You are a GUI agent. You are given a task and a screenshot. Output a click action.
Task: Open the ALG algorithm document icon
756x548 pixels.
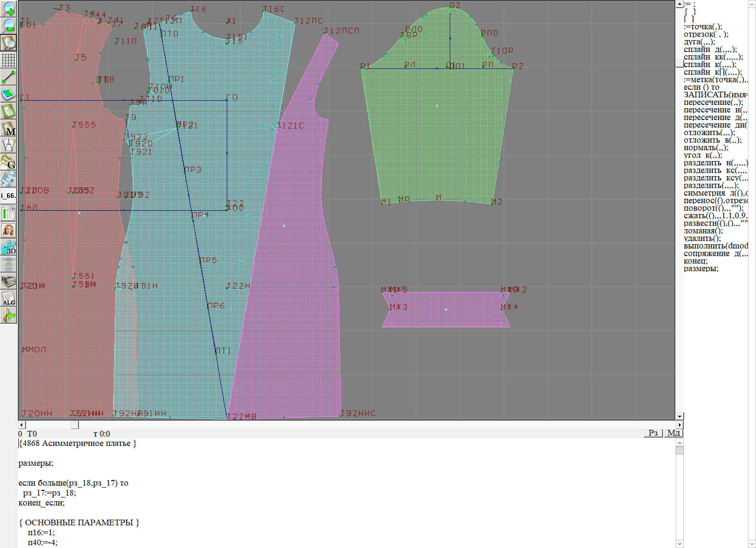[9, 298]
